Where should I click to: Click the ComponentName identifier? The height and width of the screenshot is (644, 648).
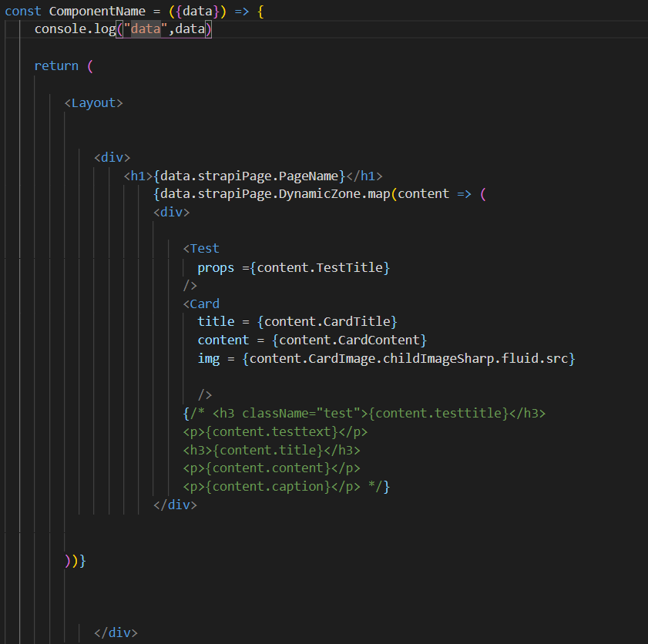tap(97, 11)
